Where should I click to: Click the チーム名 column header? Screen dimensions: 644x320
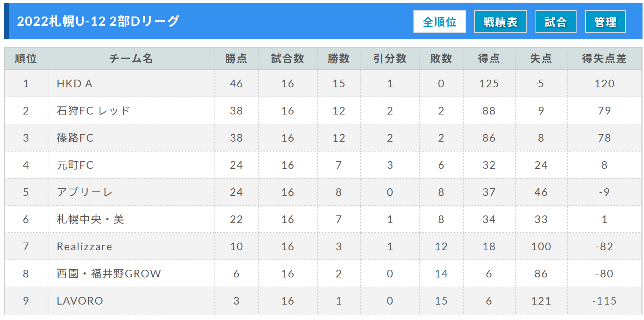tap(131, 58)
